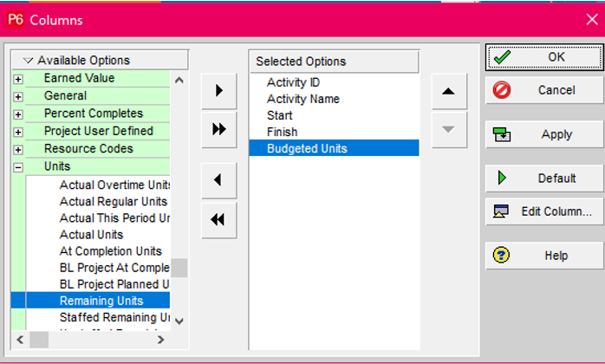This screenshot has width=605, height=364.
Task: Click the horizontal scrollbar left arrow
Action: point(20,340)
